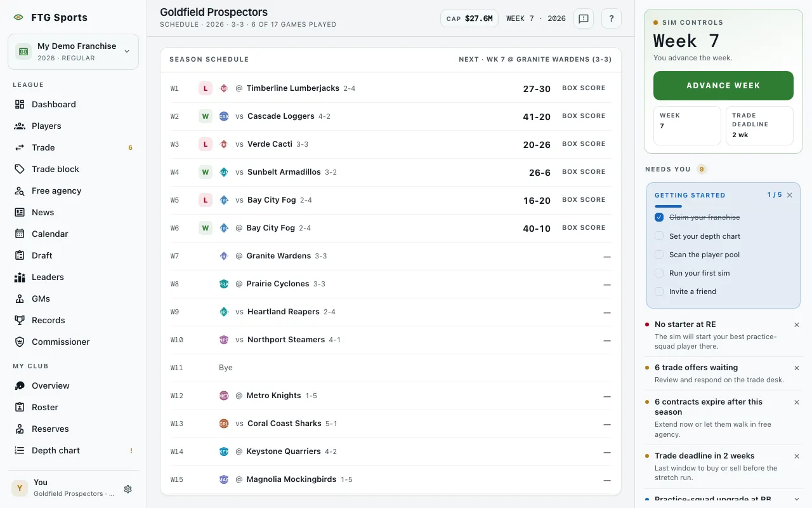The height and width of the screenshot is (508, 812).
Task: Open Box Score for Cascade Loggers game
Action: click(x=584, y=116)
